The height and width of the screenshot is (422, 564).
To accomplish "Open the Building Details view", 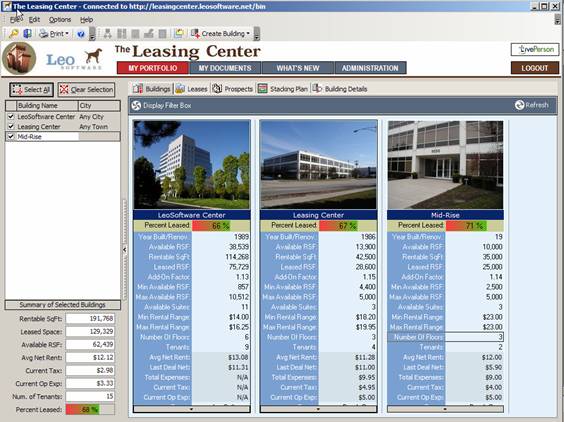I will click(x=340, y=89).
